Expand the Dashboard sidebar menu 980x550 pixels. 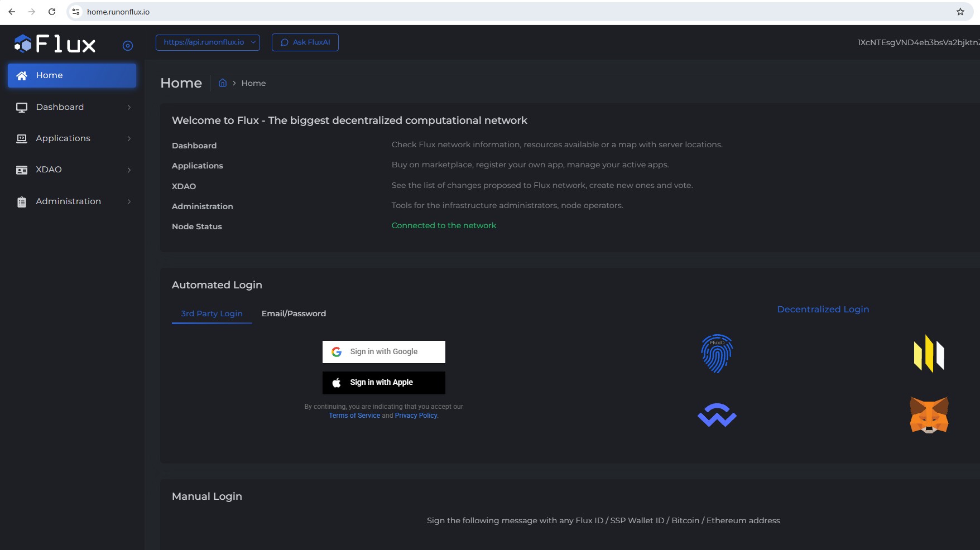pyautogui.click(x=73, y=107)
